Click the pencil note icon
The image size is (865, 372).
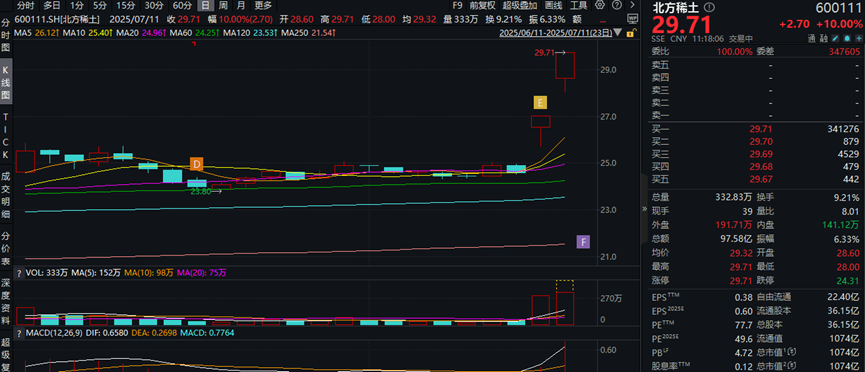[x=836, y=39]
